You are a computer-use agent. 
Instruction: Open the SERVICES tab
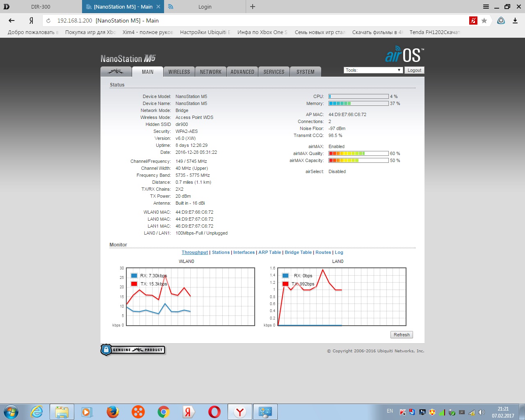point(274,72)
